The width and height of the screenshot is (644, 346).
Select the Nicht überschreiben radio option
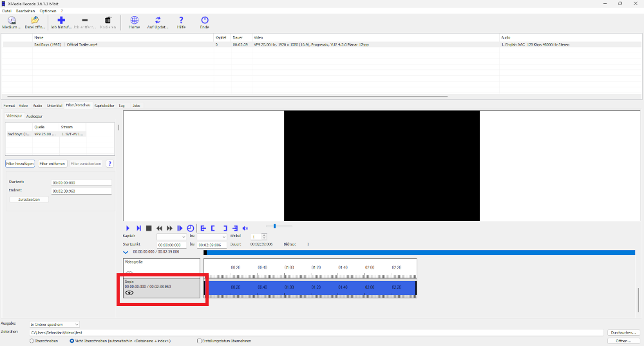pos(72,341)
